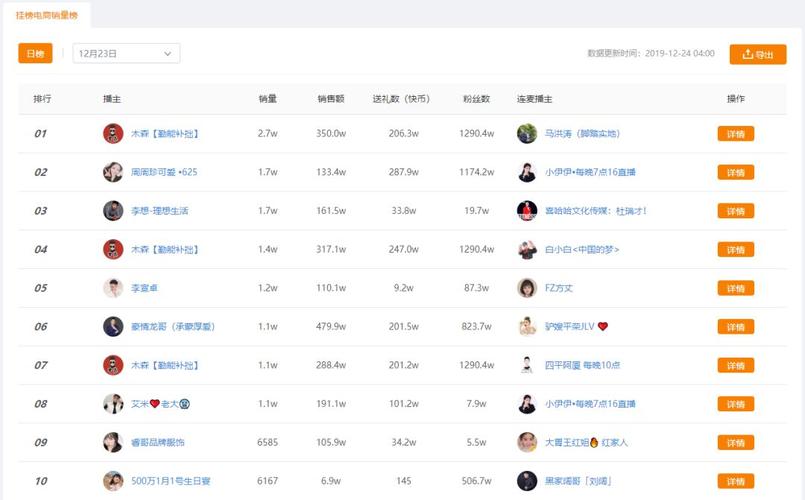Click the 粉丝数 column header
Viewport: 805px width, 500px height.
[x=476, y=99]
